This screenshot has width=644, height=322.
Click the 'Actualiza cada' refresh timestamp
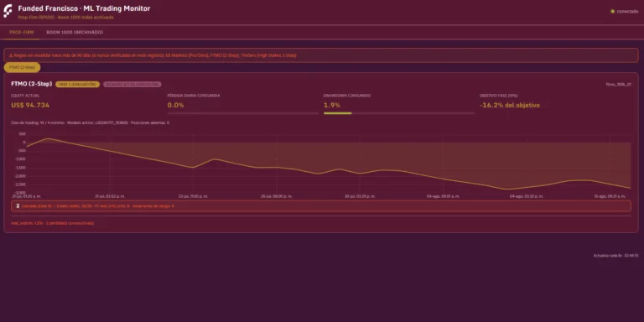click(616, 256)
